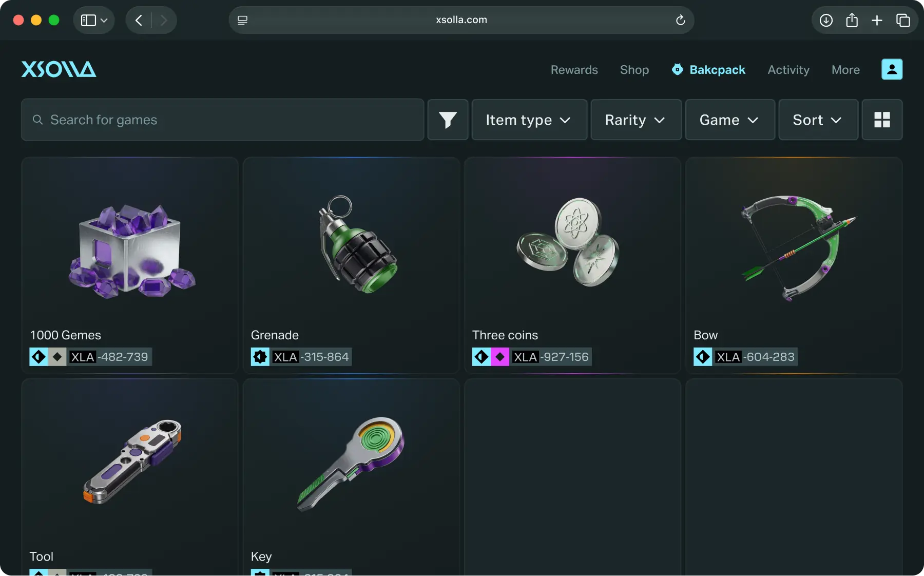Image resolution: width=924 pixels, height=576 pixels.
Task: Click the cyan gear badge under Grenade
Action: point(260,357)
